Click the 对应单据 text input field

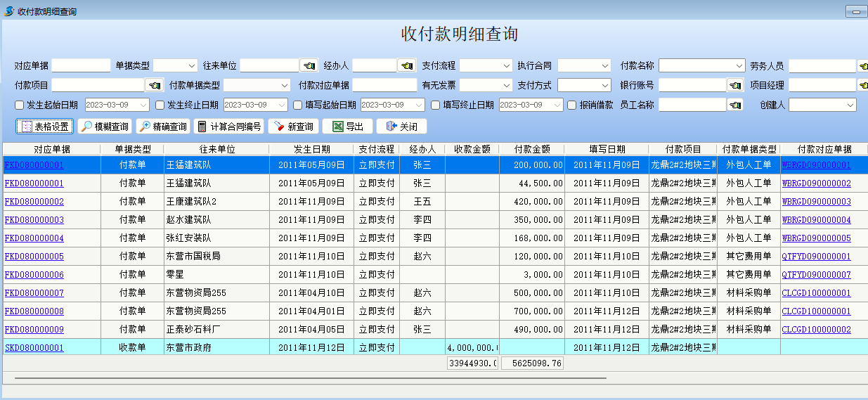81,65
